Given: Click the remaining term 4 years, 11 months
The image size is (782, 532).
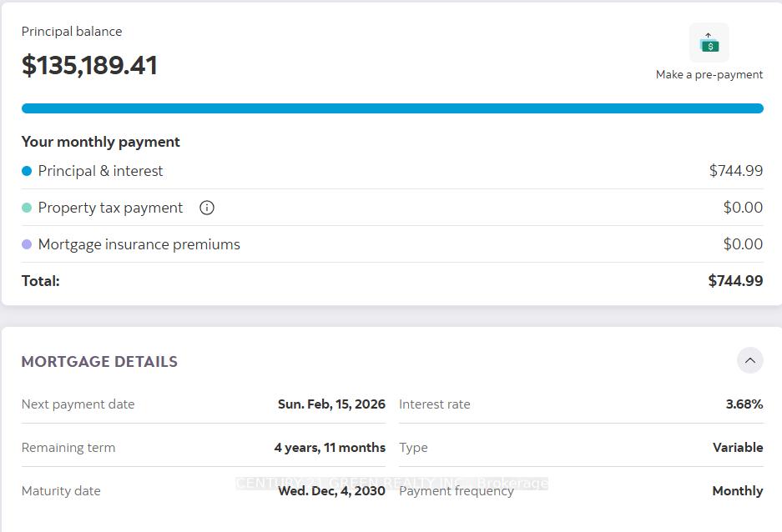Looking at the screenshot, I should tap(330, 448).
